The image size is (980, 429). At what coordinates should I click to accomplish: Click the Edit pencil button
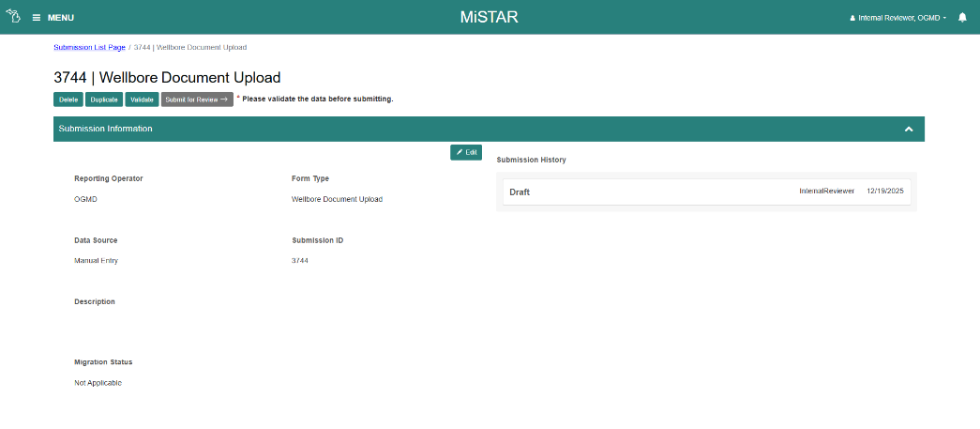point(466,152)
